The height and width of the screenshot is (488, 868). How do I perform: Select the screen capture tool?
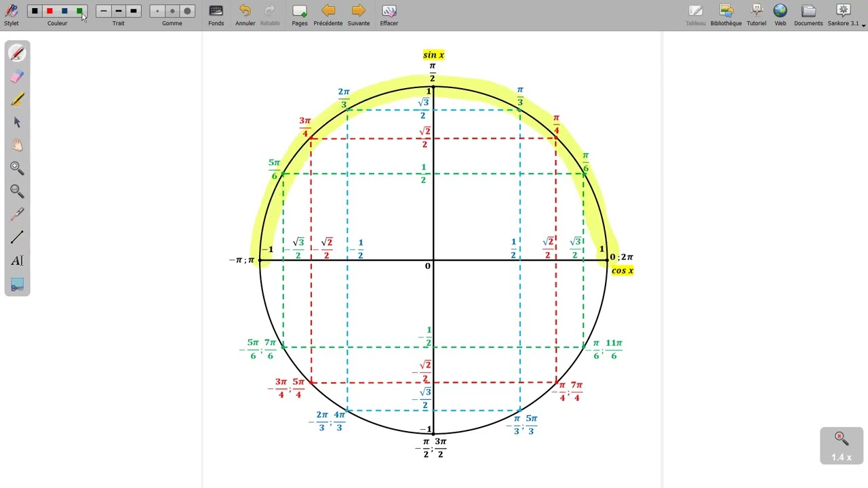(18, 284)
